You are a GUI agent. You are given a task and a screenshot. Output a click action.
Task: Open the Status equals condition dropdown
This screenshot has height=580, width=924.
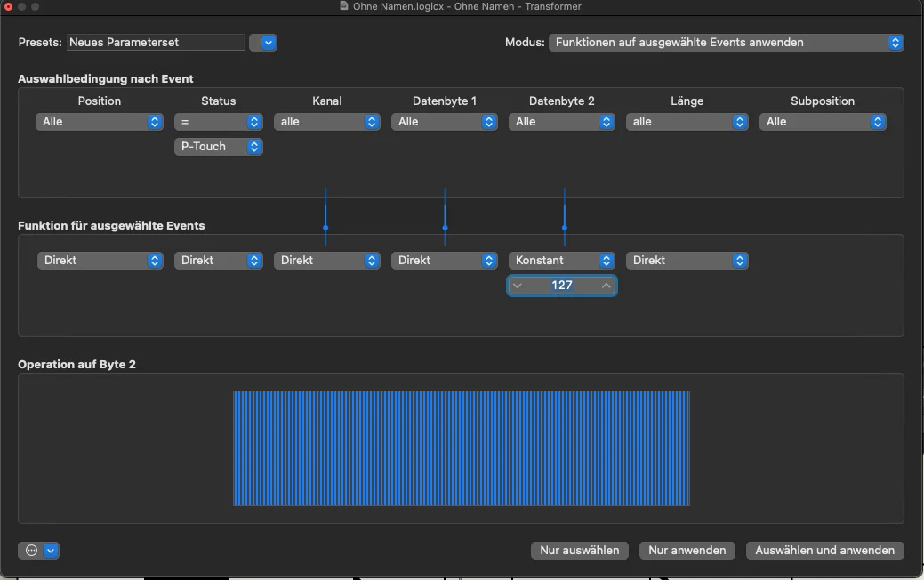click(219, 122)
